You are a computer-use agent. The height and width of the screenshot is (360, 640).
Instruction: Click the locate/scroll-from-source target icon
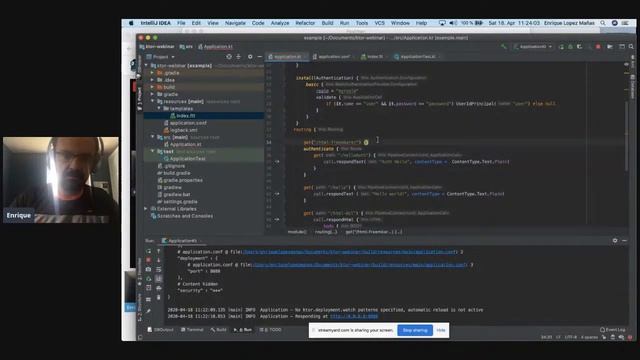coord(229,57)
